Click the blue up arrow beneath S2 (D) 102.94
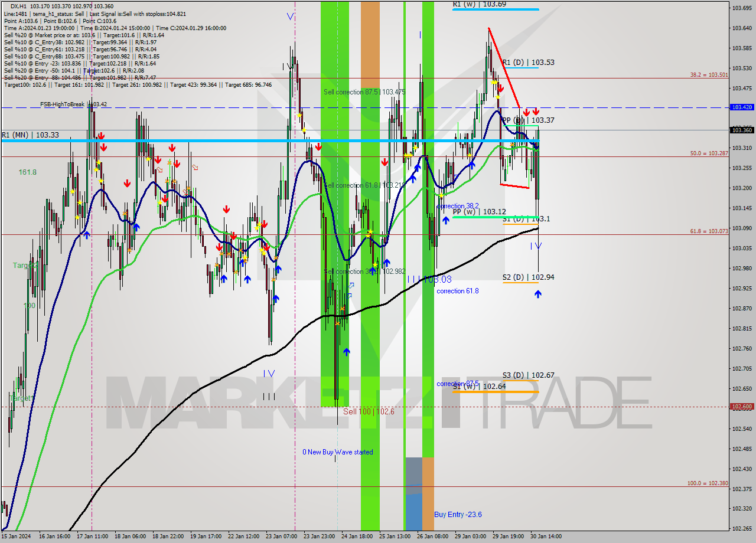The height and width of the screenshot is (543, 756). click(x=537, y=293)
